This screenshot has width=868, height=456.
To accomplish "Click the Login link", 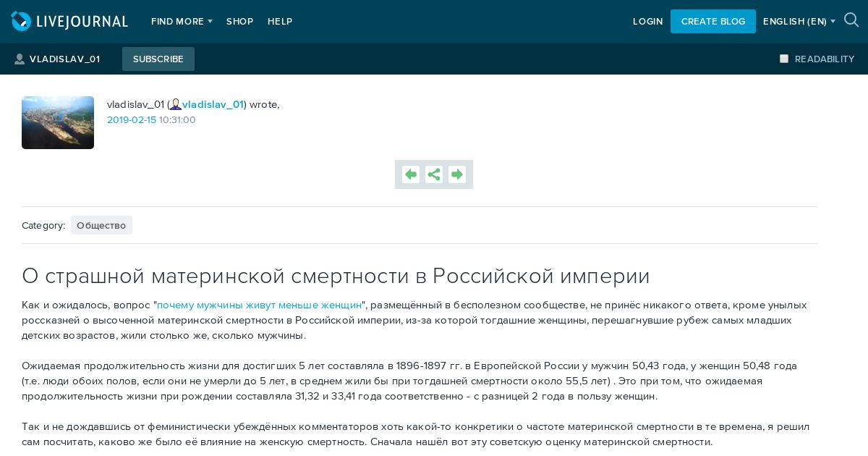I will pyautogui.click(x=647, y=22).
